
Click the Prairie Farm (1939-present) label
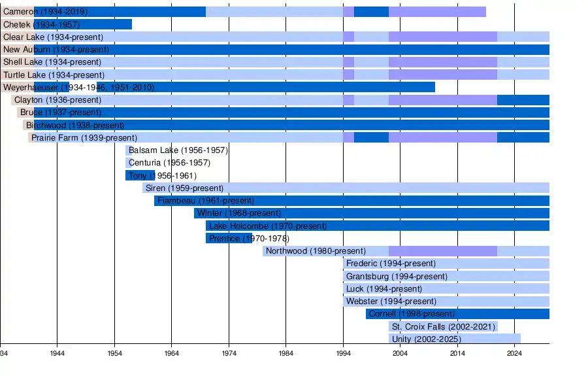[84, 138]
